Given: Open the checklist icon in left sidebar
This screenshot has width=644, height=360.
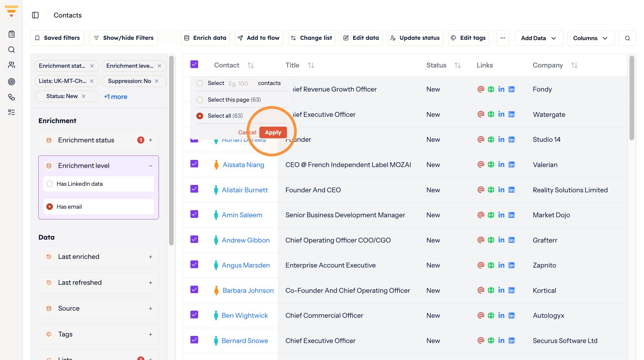Looking at the screenshot, I should coord(12,112).
